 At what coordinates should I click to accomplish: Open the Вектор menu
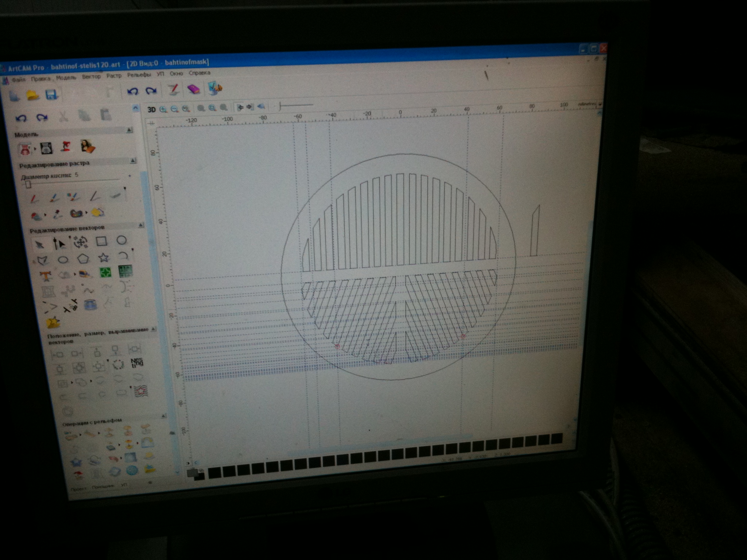click(91, 77)
